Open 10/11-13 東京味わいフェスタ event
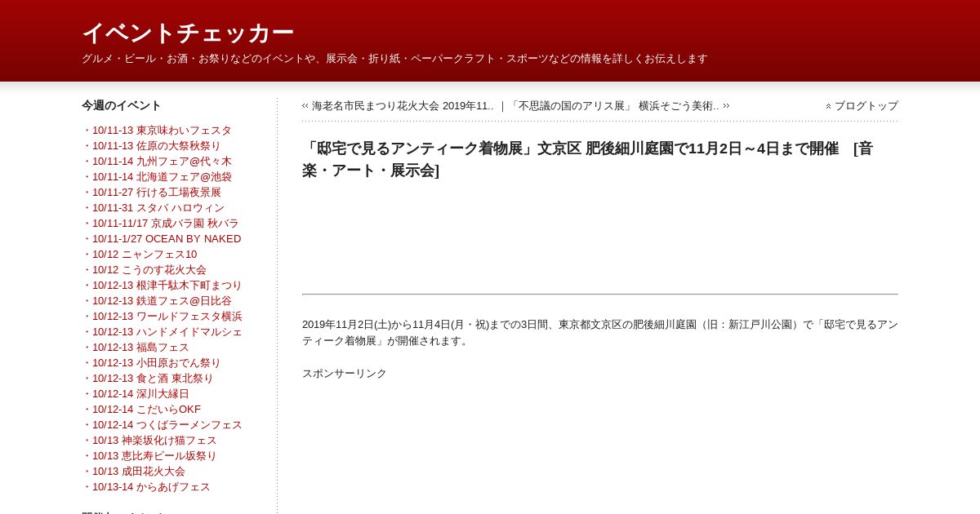 point(162,131)
